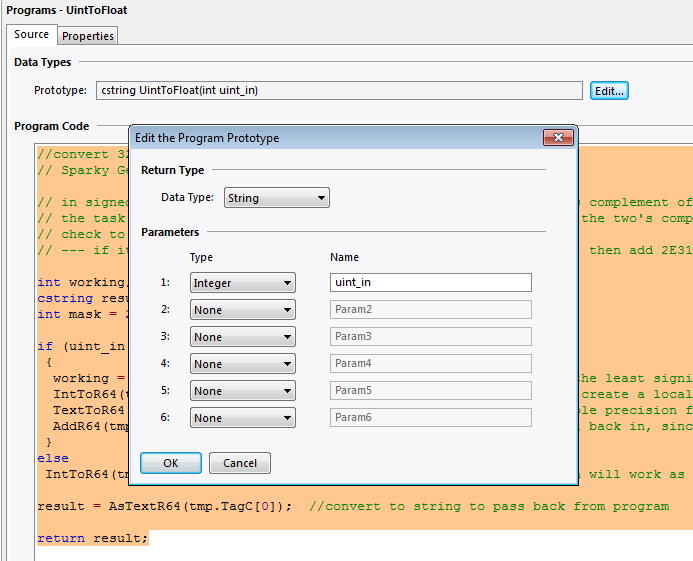693x561 pixels.
Task: Switch to the Source tab
Action: (31, 34)
